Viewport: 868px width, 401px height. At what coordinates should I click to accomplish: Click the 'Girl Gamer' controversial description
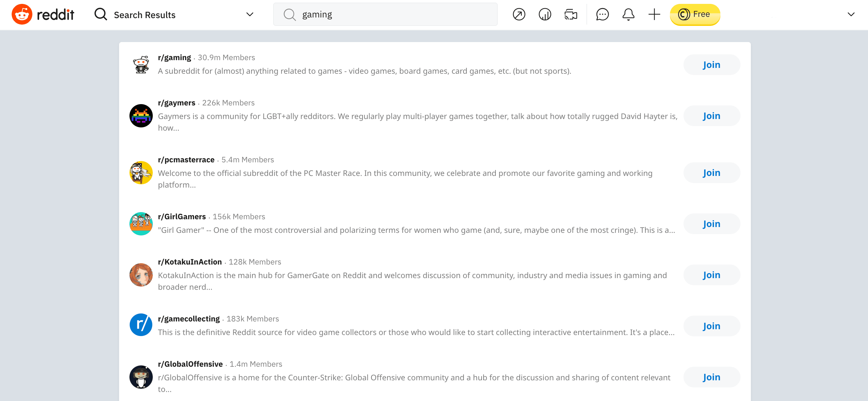(x=417, y=230)
